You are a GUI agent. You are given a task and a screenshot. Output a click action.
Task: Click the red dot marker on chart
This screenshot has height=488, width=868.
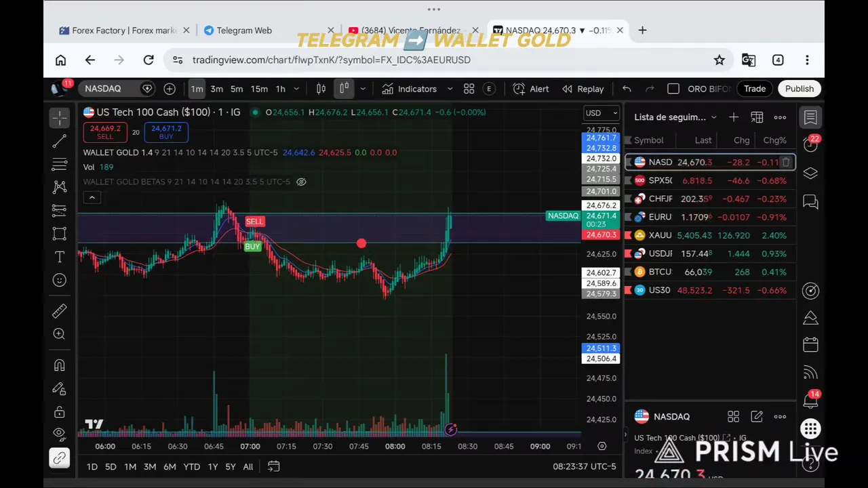coord(361,243)
